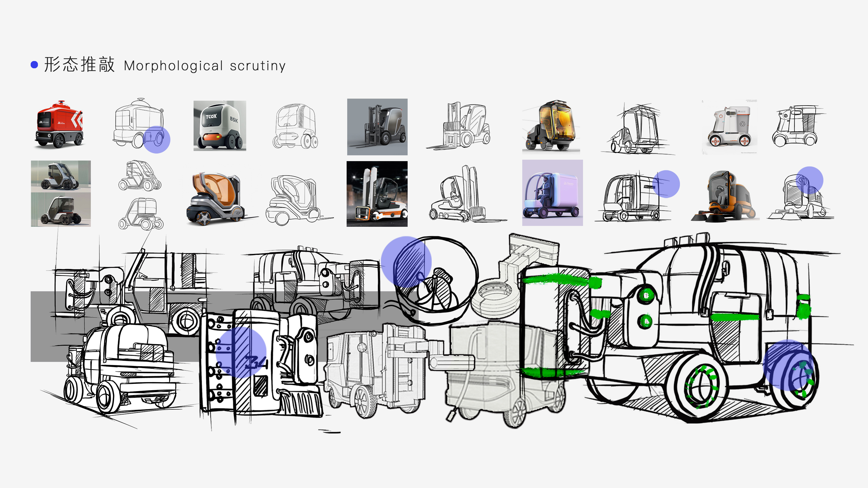Click the purple circle over number 34 sketch
The height and width of the screenshot is (488, 868).
241,352
